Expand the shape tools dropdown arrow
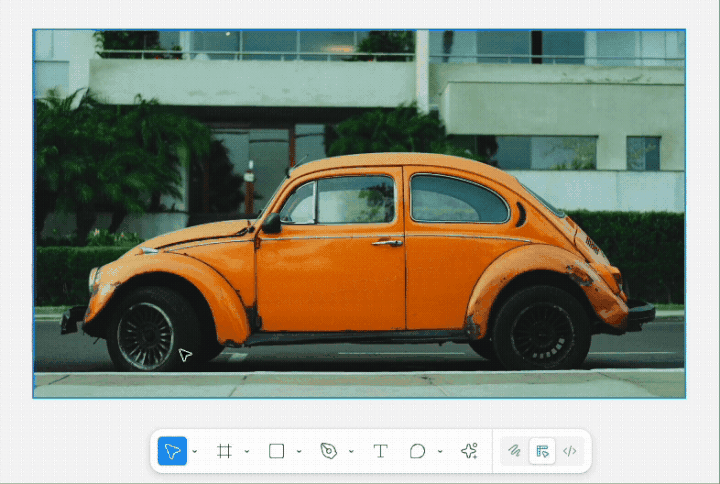This screenshot has height=484, width=720. pyautogui.click(x=299, y=451)
